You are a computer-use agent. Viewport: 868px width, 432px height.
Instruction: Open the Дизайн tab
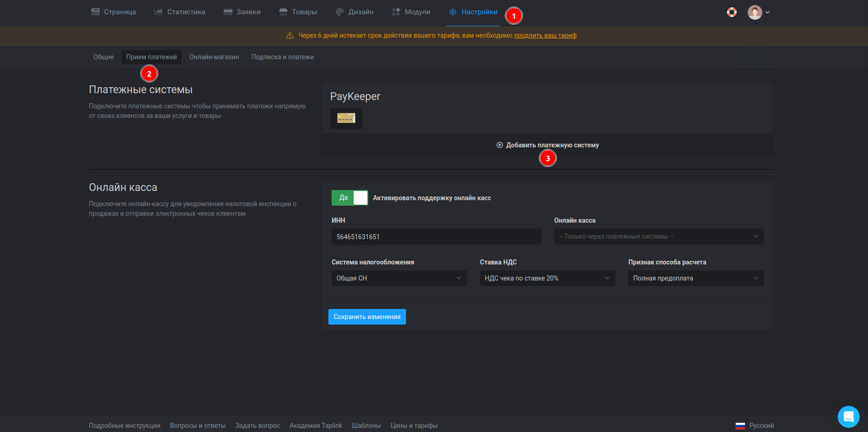(355, 12)
